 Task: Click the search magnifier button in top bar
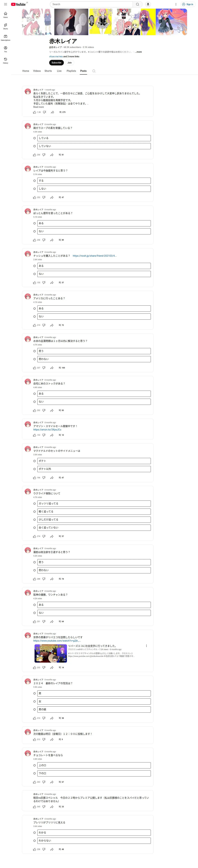pos(137,4)
